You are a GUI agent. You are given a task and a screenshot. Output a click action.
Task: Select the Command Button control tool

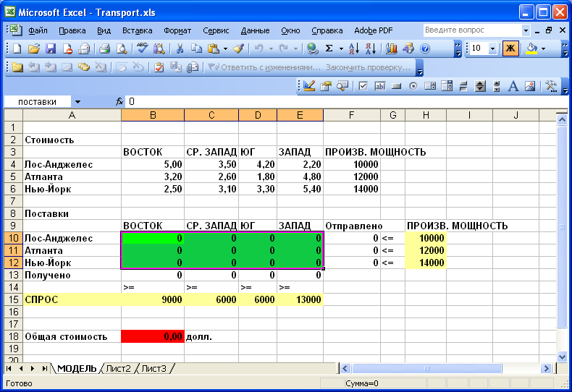[396, 86]
